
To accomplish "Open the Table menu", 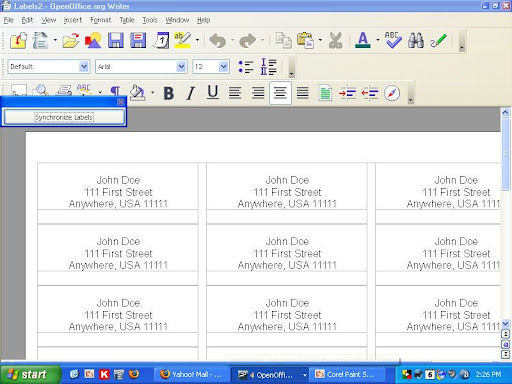I will (x=127, y=20).
